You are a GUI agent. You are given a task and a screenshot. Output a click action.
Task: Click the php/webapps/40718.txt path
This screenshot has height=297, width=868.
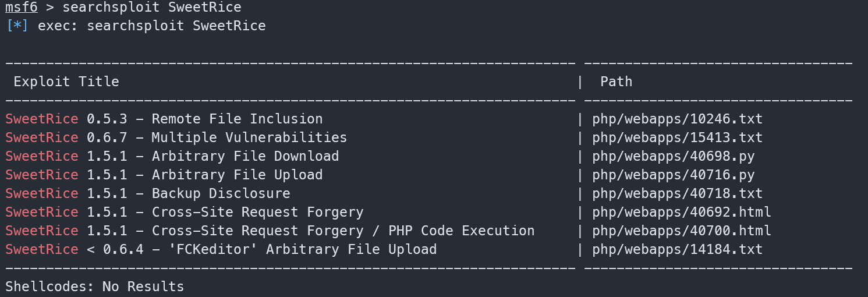click(677, 193)
